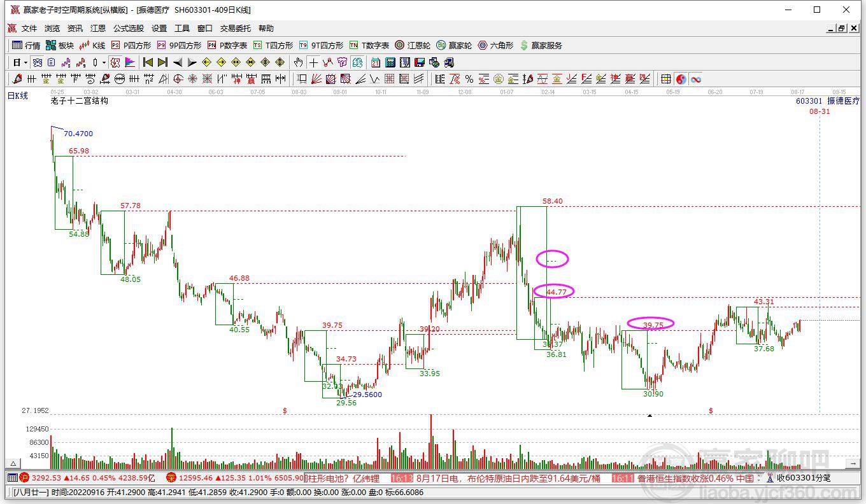
Task: Jump to last bar with skip-end arrow
Action: (x=162, y=62)
